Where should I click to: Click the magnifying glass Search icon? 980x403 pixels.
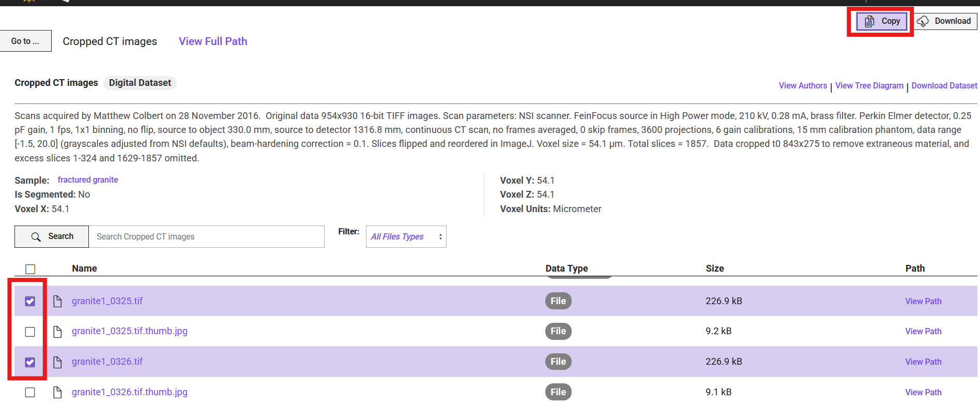(x=36, y=237)
